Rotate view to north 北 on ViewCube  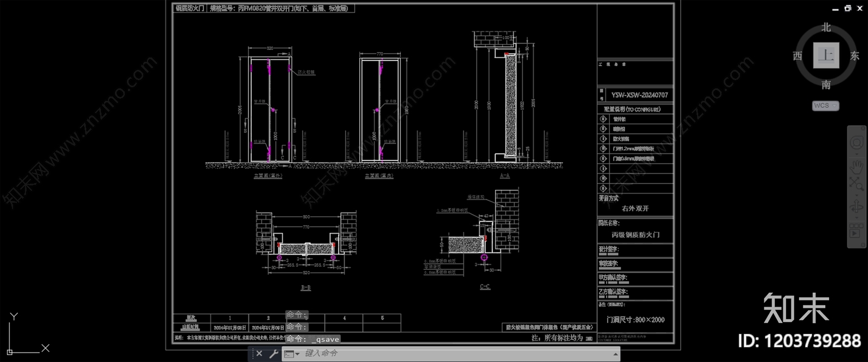(826, 27)
